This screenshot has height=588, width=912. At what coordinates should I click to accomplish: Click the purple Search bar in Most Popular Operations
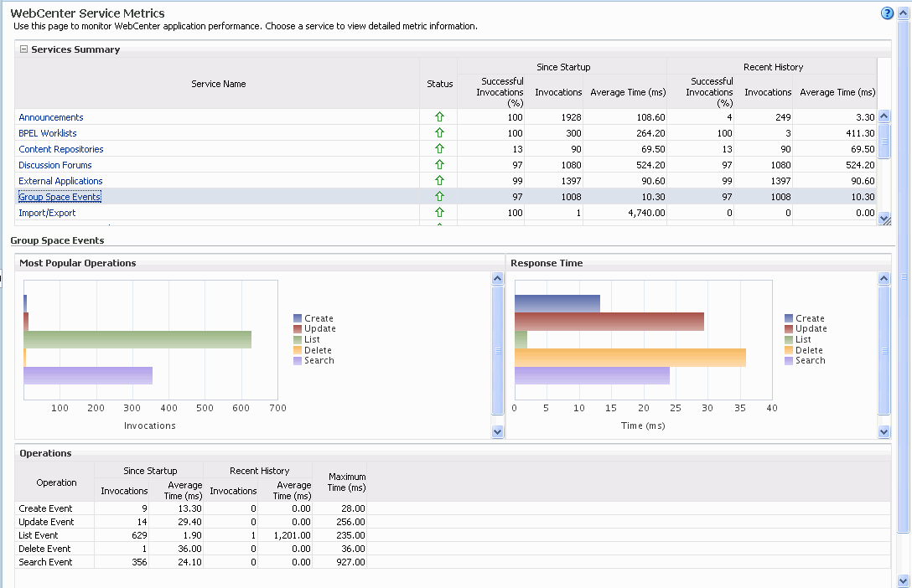(88, 375)
